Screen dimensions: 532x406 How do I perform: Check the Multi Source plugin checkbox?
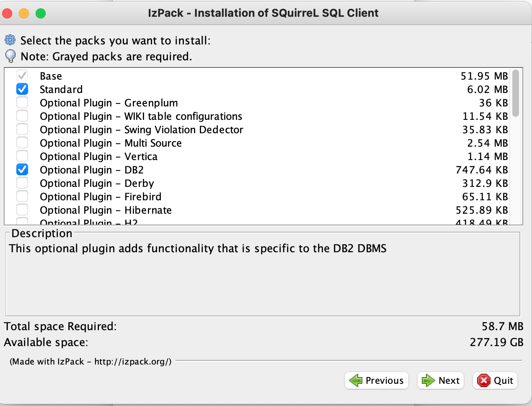[22, 142]
